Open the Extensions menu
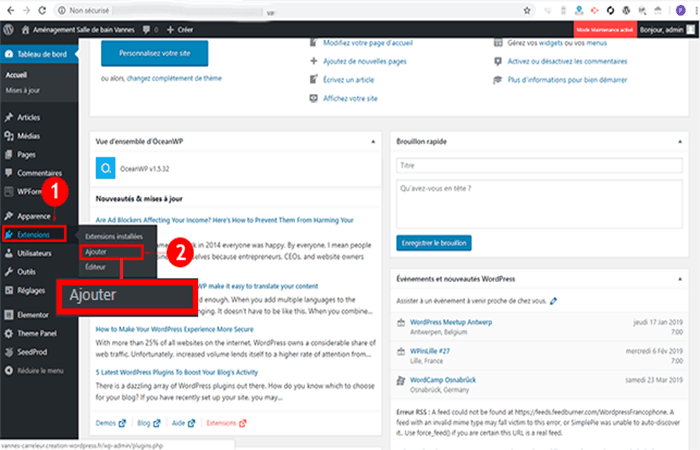 pyautogui.click(x=35, y=234)
